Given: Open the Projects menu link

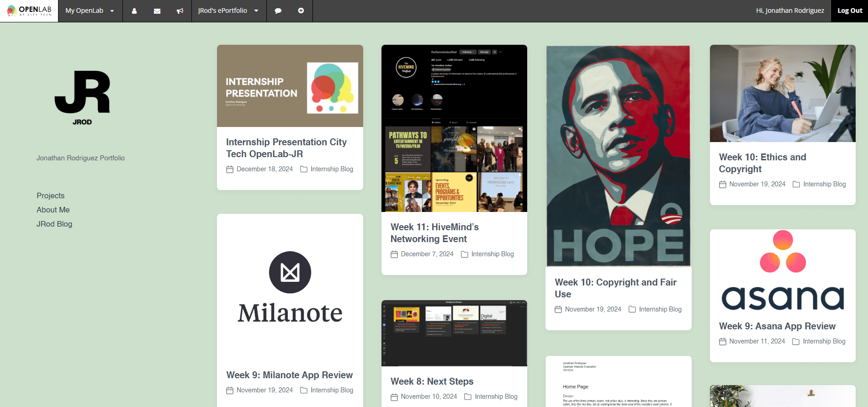Looking at the screenshot, I should coord(51,196).
